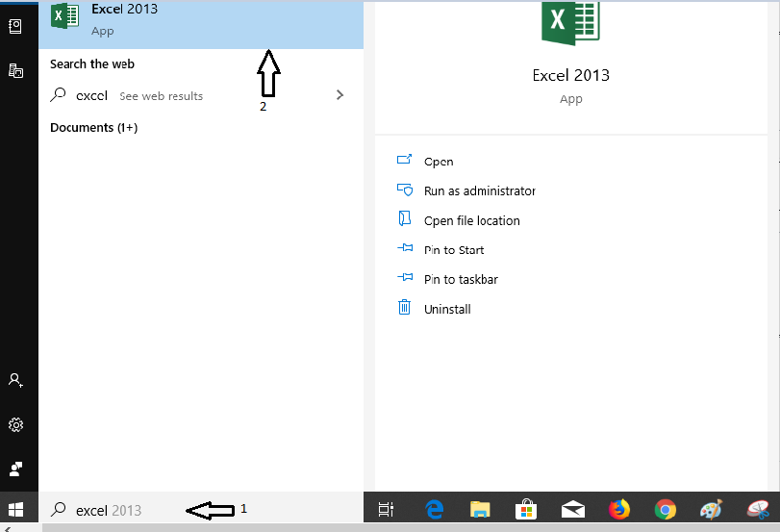Viewport: 780px width, 532px height.
Task: Click the Search the web heading
Action: (x=92, y=64)
